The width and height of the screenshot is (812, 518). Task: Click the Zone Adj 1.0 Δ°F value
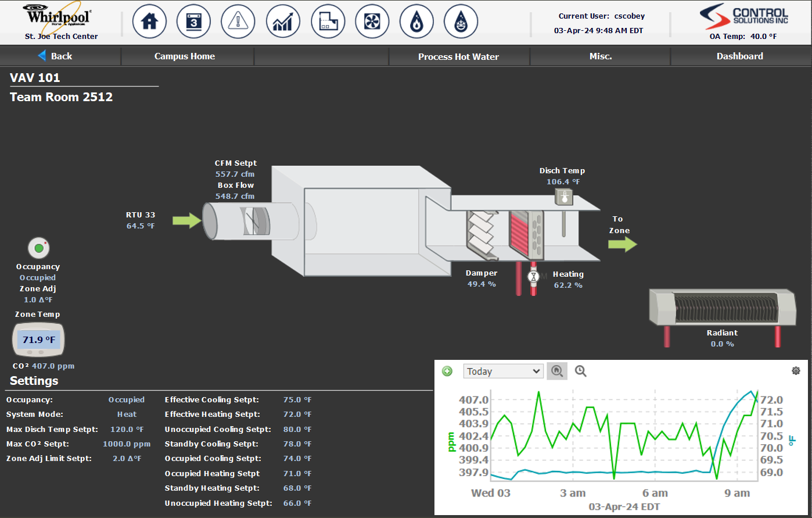click(x=38, y=300)
